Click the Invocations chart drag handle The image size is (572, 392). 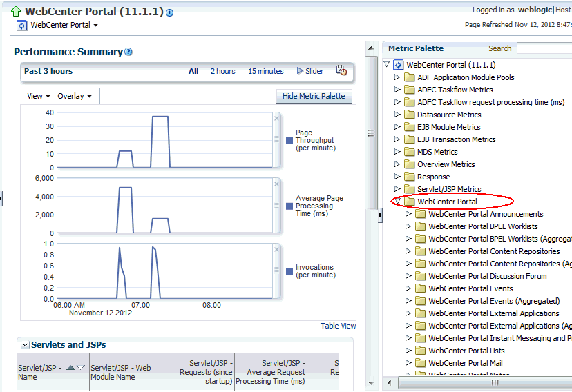click(x=276, y=271)
